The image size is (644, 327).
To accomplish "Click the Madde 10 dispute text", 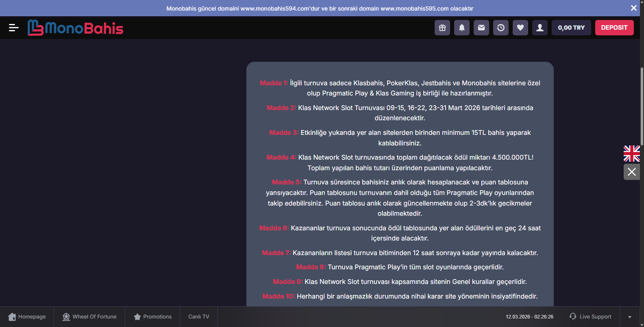I will pyautogui.click(x=400, y=297).
